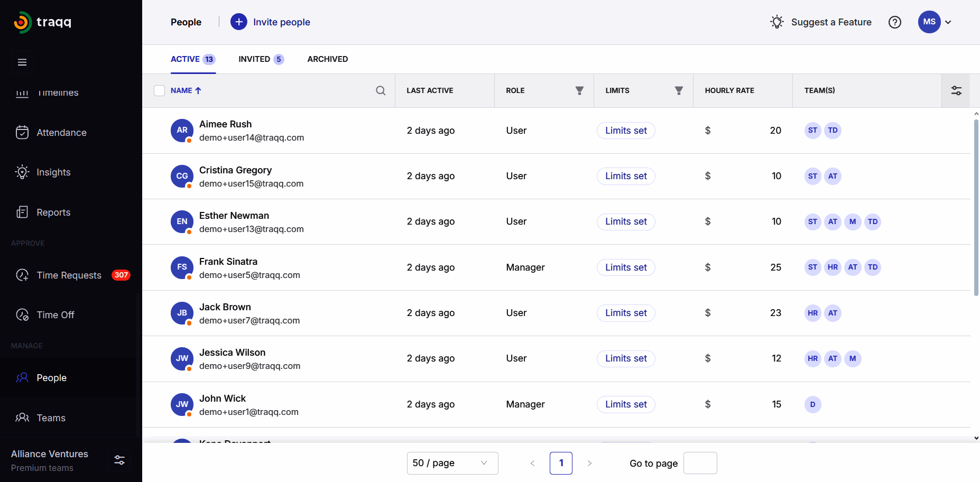Open Time Requests in sidebar

(x=69, y=275)
